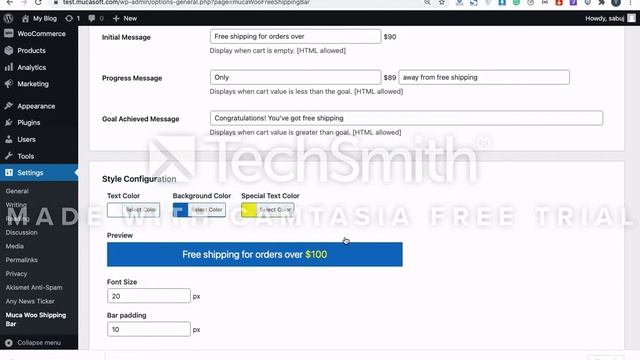Click the WooCommerce sidebar icon
This screenshot has height=360, width=640.
pos(9,33)
